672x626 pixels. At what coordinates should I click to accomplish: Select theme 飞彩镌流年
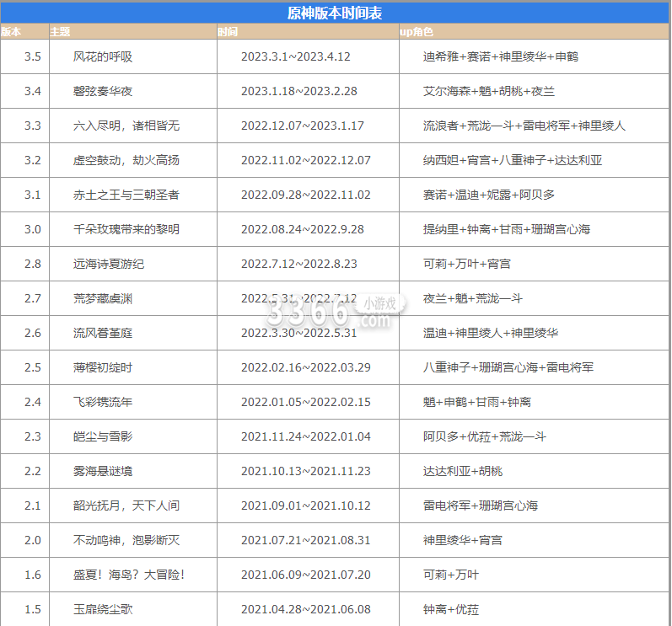103,402
